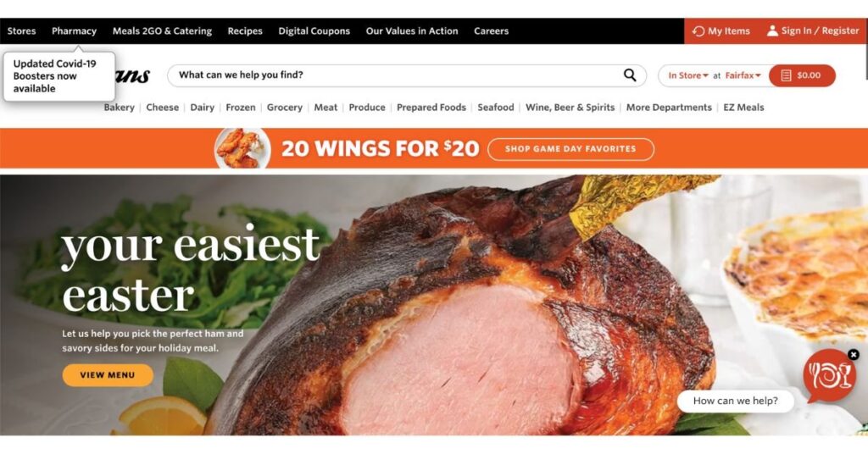Screen dimensions: 868x454
Task: Open the Pharmacy menu item
Action: coord(75,31)
